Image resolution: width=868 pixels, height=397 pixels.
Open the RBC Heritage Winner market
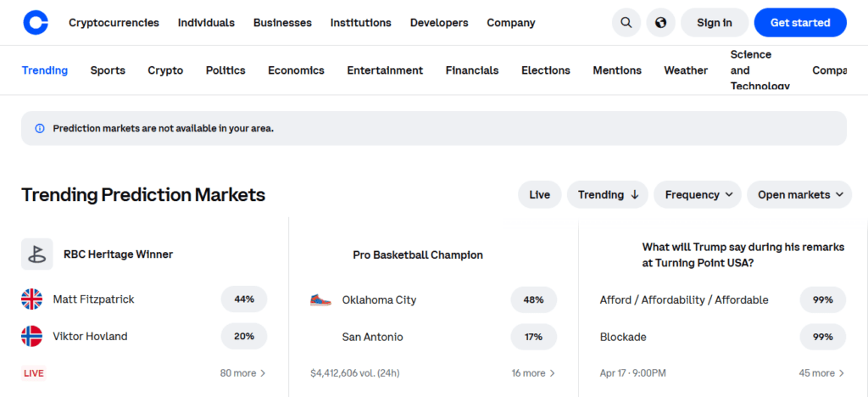(x=119, y=254)
